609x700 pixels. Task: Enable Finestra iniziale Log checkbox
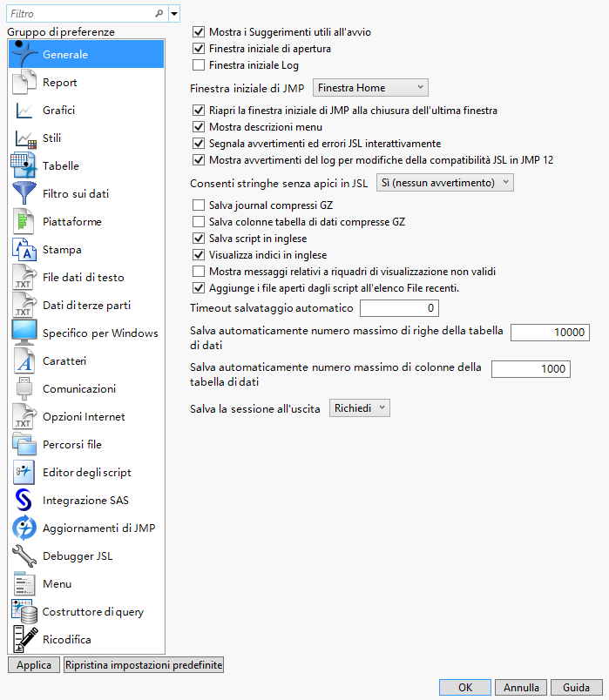(199, 65)
